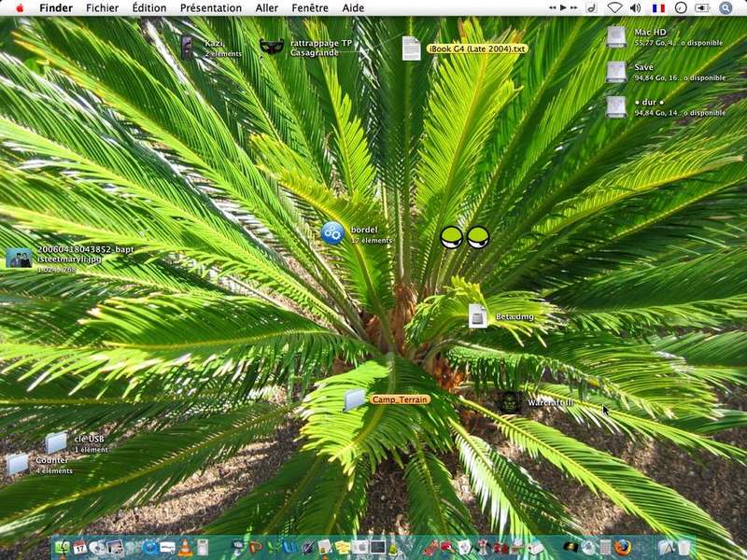
Task: Select the Camp_Terrain folder icon
Action: tap(355, 399)
